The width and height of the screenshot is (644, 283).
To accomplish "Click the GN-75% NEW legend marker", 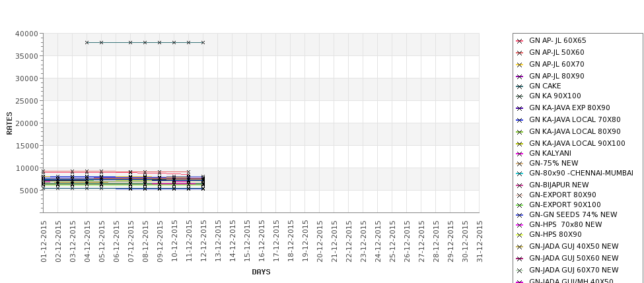I will 520,164.
